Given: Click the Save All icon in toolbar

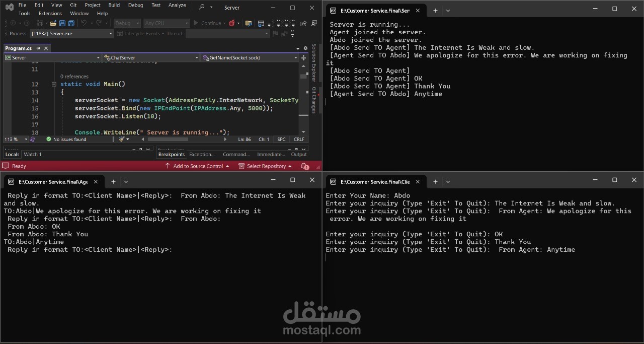Looking at the screenshot, I should (71, 23).
